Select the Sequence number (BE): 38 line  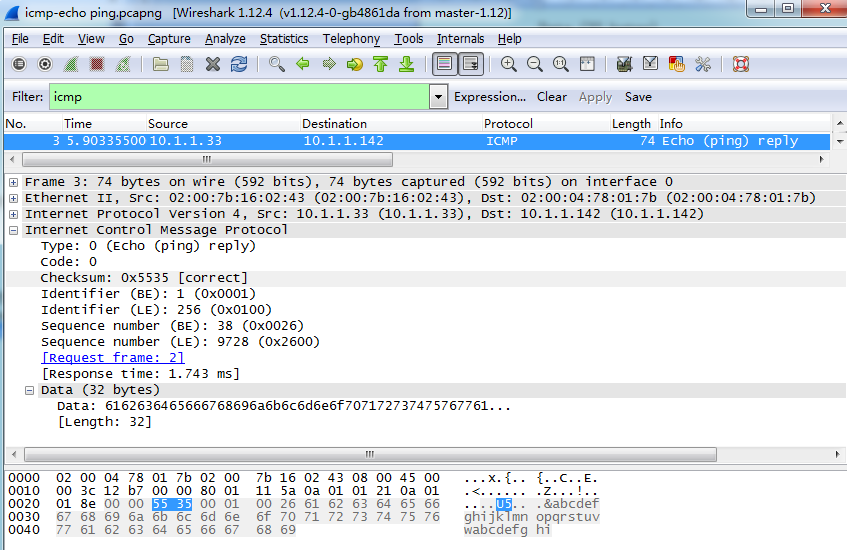tap(172, 326)
